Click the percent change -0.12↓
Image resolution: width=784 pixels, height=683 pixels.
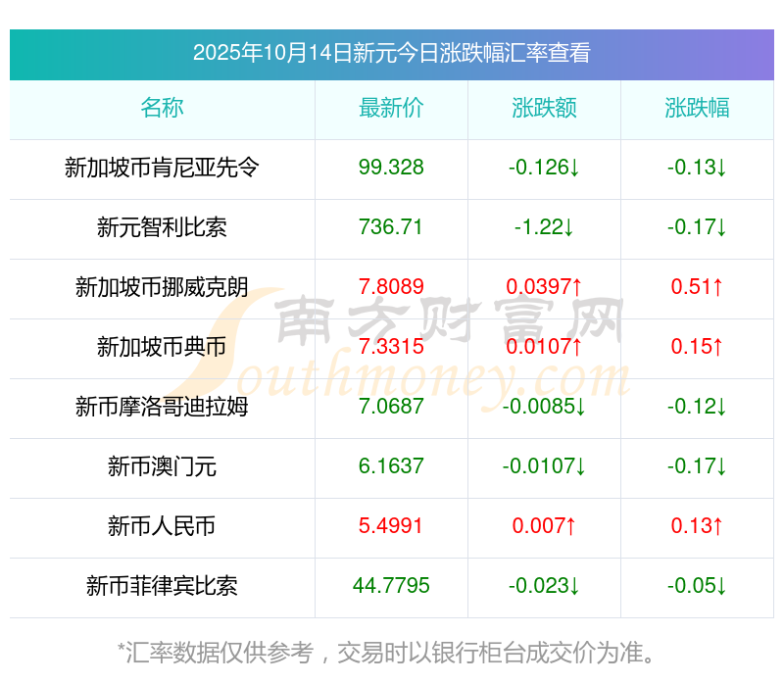697,407
